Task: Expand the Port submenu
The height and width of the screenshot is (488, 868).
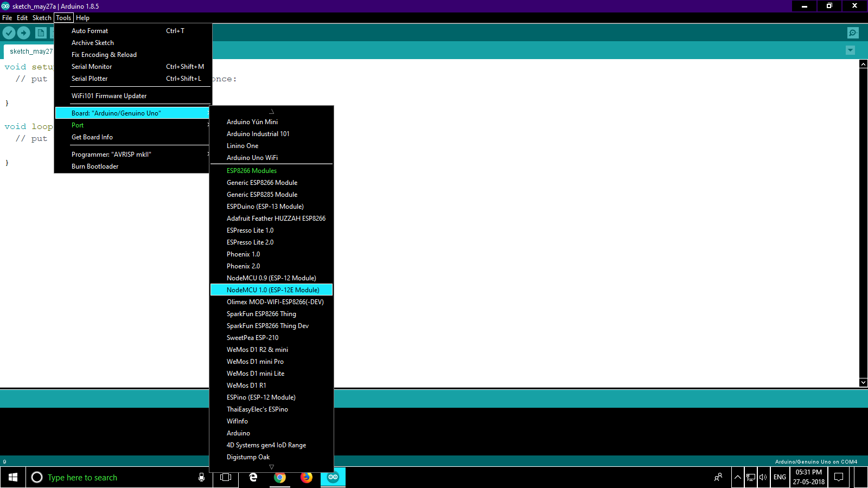Action: 133,125
